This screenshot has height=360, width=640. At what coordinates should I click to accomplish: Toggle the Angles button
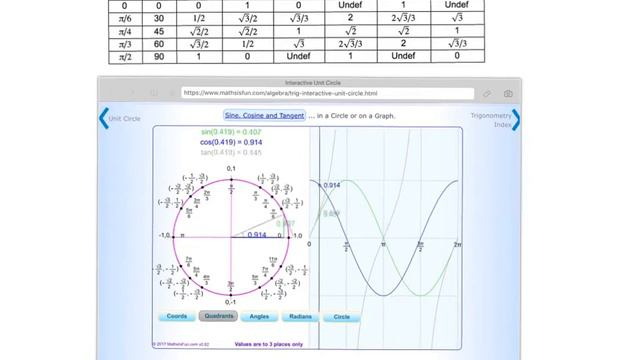click(259, 316)
